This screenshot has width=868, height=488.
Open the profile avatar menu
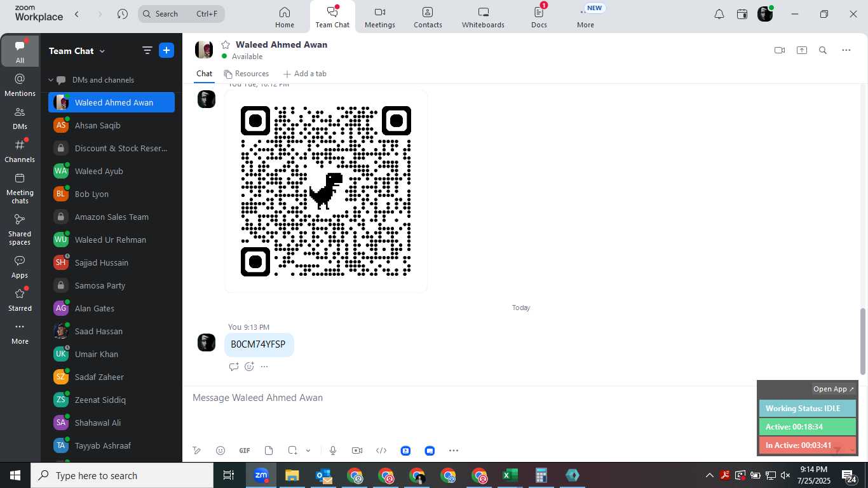coord(765,14)
